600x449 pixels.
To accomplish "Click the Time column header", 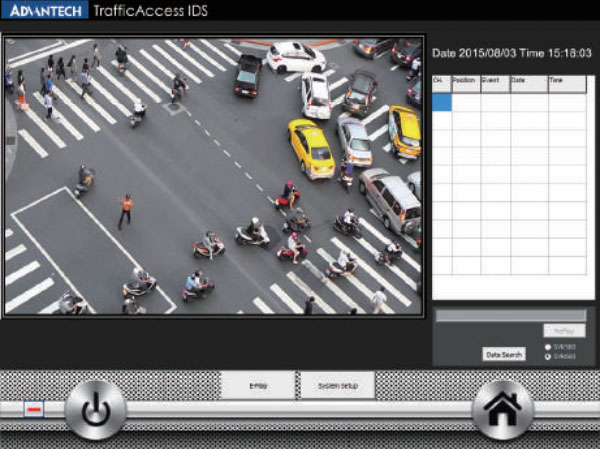I will (567, 84).
